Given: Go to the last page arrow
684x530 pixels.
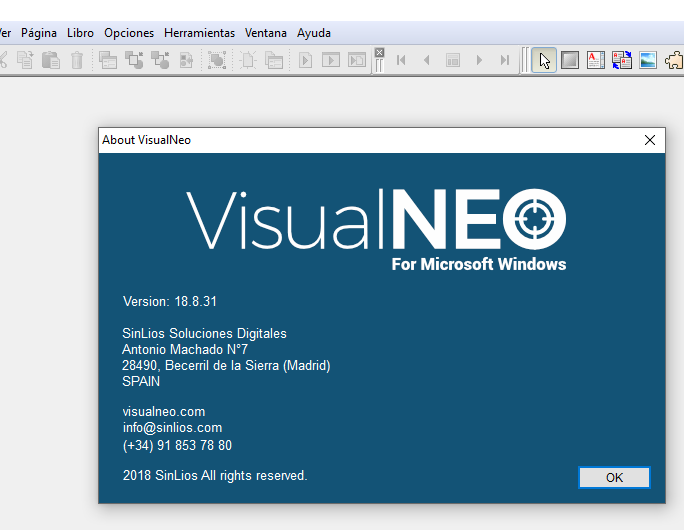Looking at the screenshot, I should tap(505, 60).
